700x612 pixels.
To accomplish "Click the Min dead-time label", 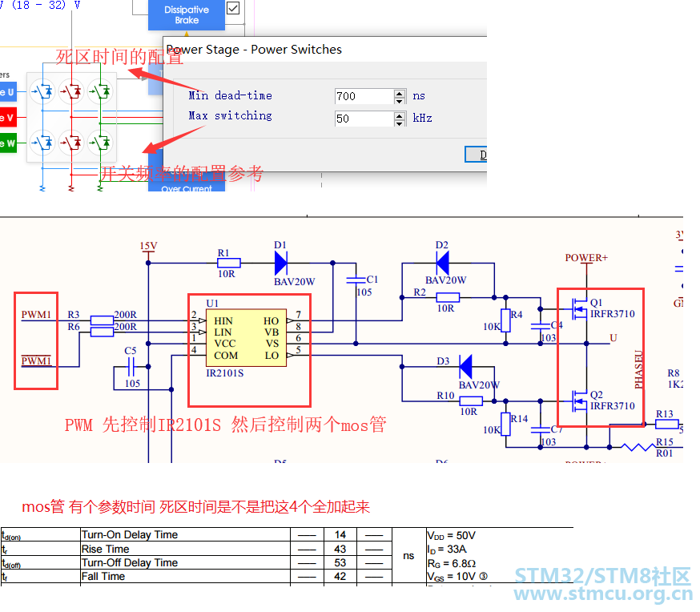I will pos(231,95).
